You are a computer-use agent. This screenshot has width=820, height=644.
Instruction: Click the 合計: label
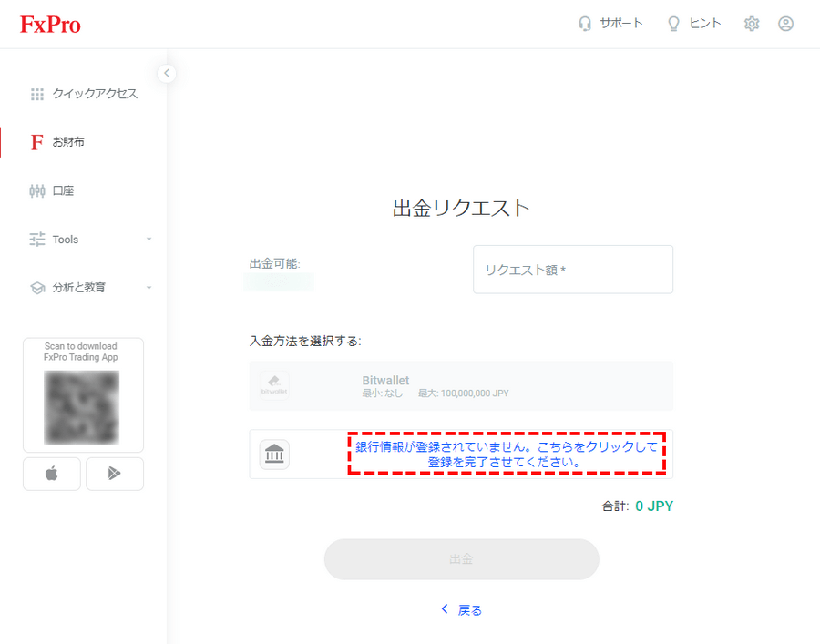pyautogui.click(x=615, y=506)
